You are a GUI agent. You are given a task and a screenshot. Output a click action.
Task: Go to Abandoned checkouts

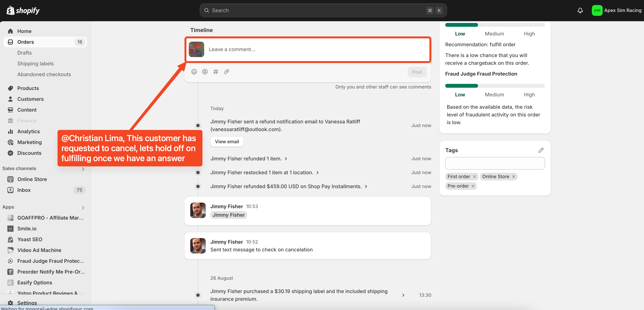44,74
